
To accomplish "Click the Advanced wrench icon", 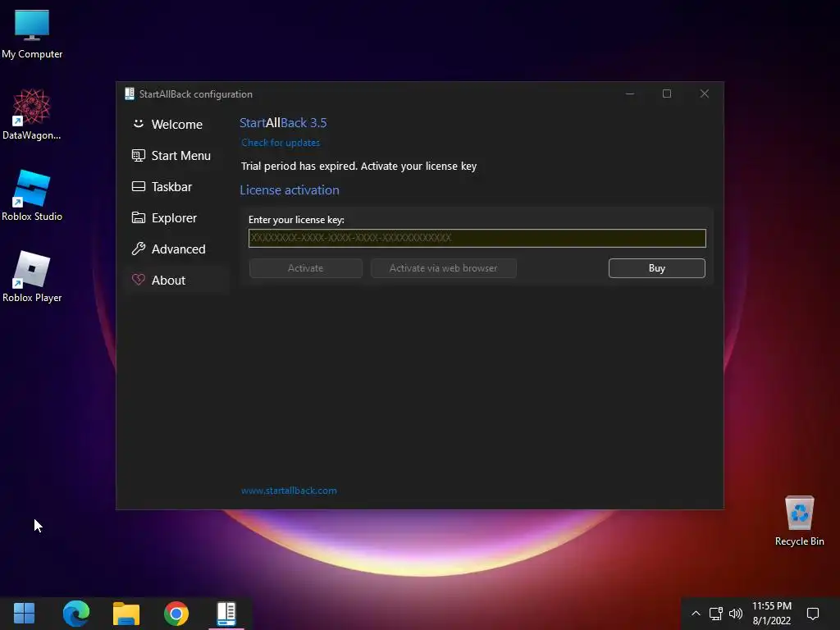I will coord(138,249).
